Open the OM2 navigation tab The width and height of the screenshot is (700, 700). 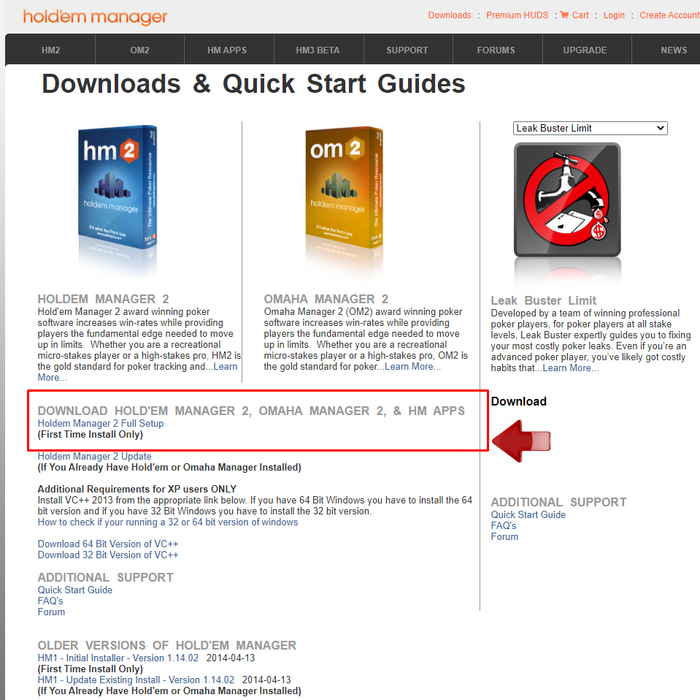pos(140,50)
